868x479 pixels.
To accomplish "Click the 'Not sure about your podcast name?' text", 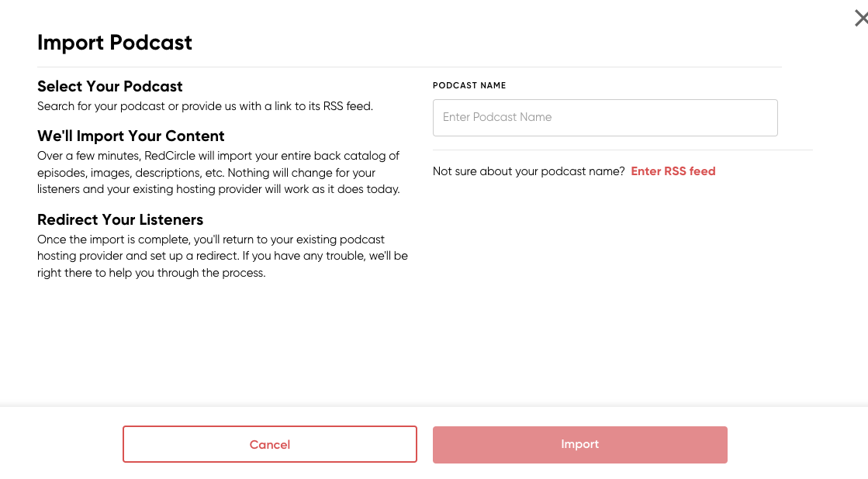I will [529, 171].
